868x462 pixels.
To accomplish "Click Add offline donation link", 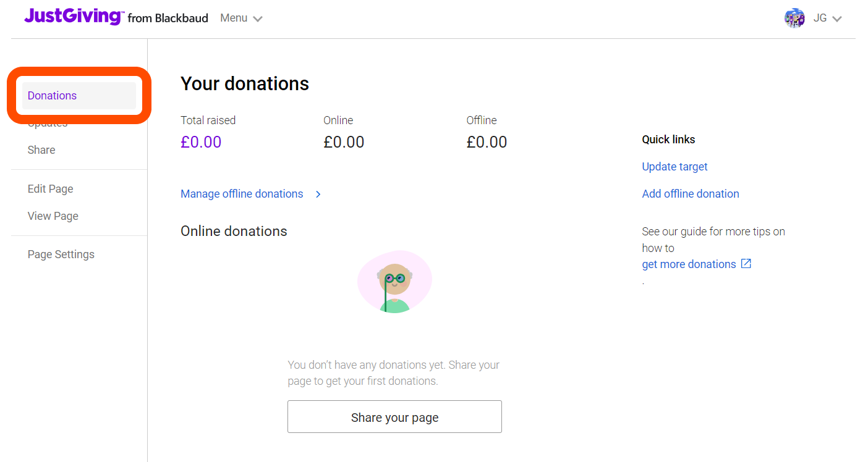I will (x=691, y=194).
